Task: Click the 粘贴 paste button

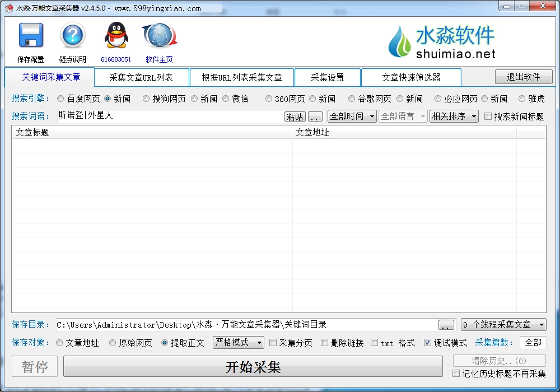Action: tap(295, 116)
